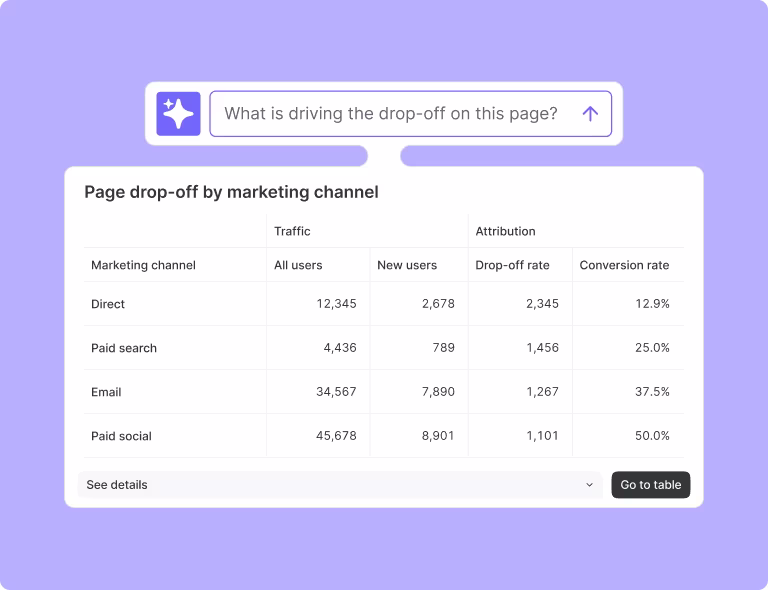Click the Go to table button
The image size is (768, 590).
(x=650, y=485)
